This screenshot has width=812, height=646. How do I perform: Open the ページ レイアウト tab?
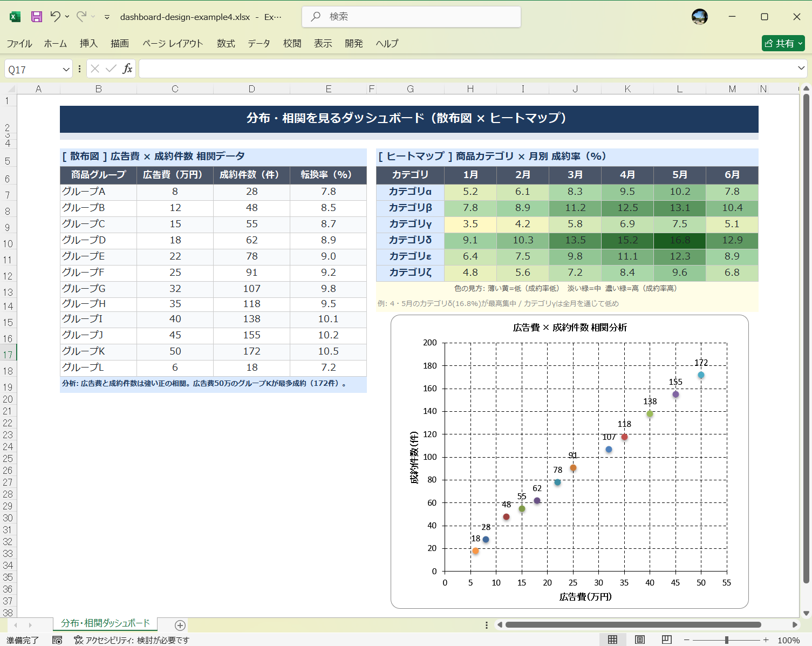click(173, 43)
